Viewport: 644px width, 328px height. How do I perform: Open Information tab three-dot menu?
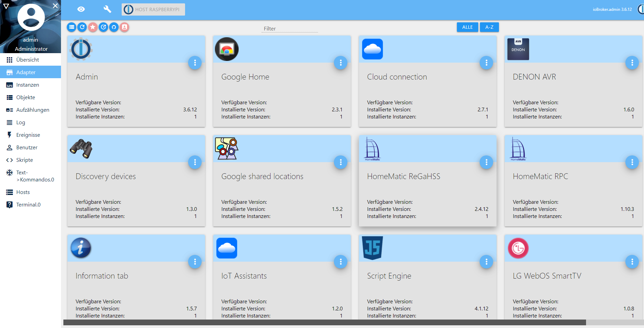tap(195, 262)
